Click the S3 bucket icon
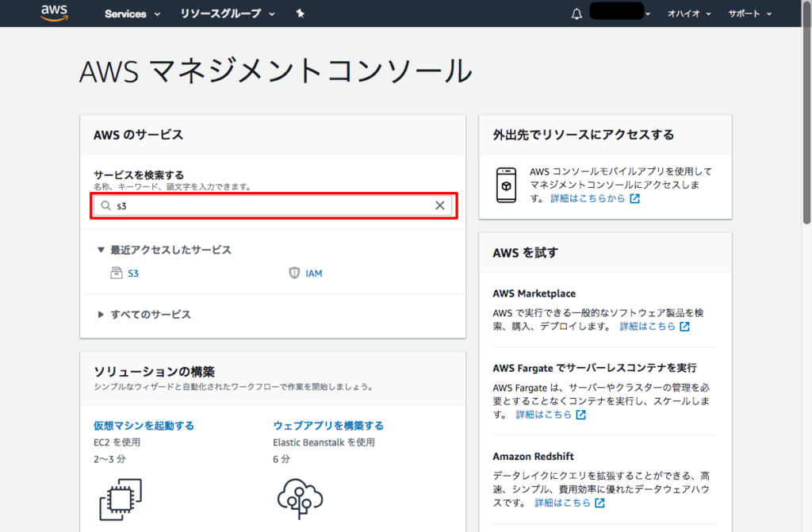This screenshot has height=532, width=812. tap(117, 273)
